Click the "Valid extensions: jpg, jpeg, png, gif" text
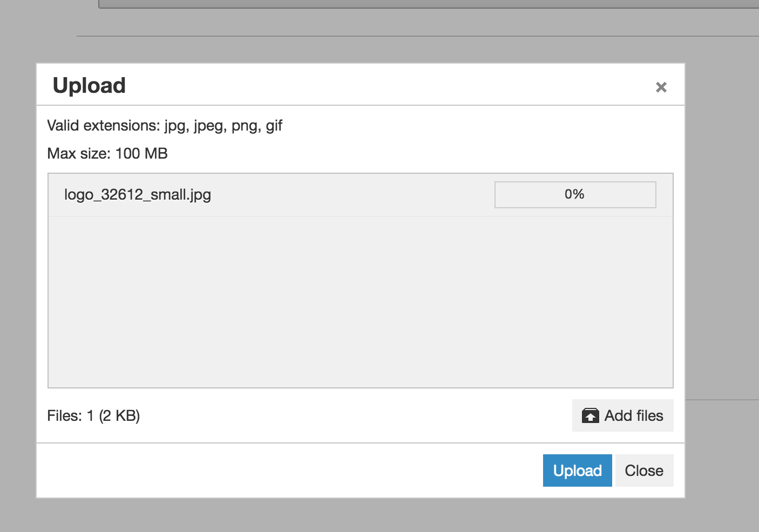 tap(165, 126)
